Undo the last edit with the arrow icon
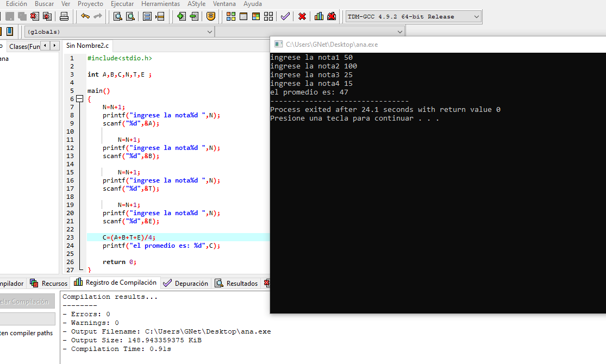The height and width of the screenshot is (364, 606). 85,16
